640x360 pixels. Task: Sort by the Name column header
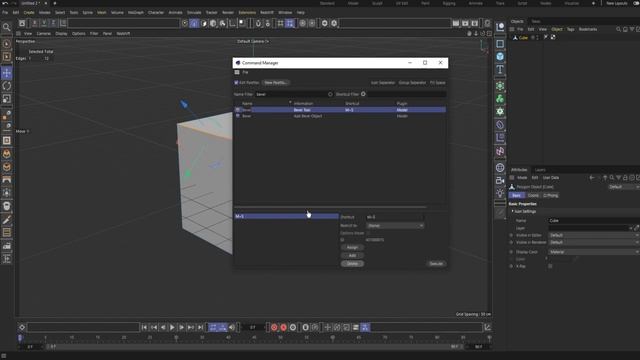[247, 104]
